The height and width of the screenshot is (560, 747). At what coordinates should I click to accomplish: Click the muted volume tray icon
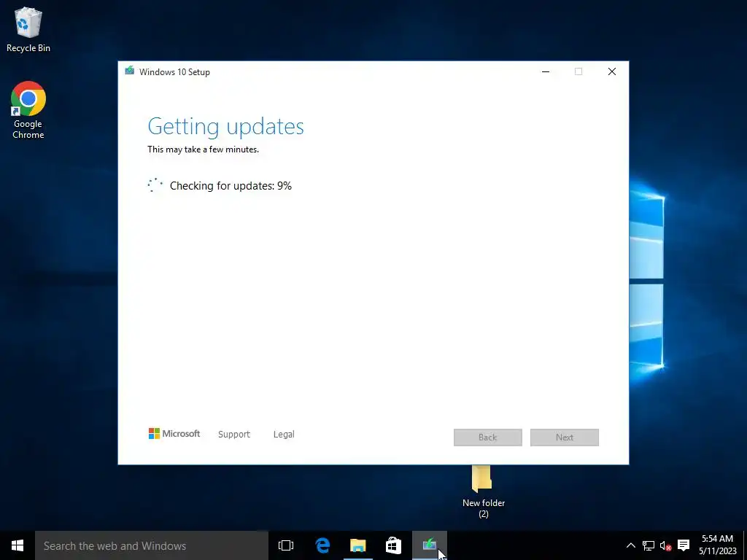click(665, 545)
